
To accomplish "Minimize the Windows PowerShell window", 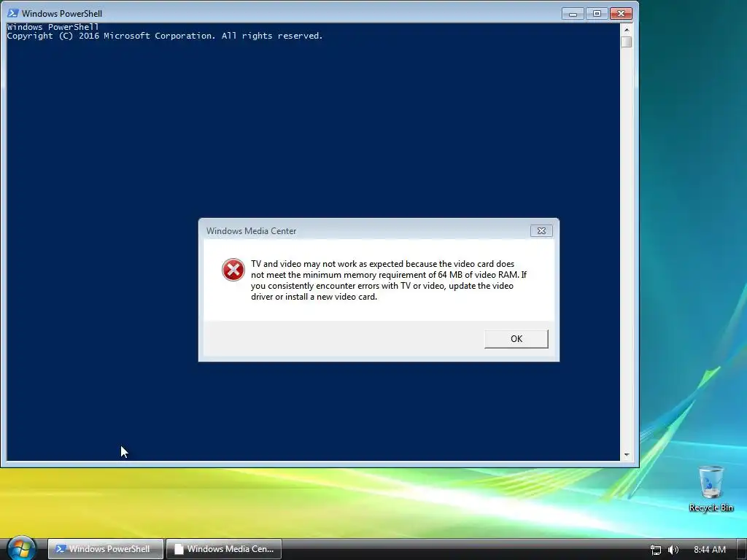I will coord(573,13).
